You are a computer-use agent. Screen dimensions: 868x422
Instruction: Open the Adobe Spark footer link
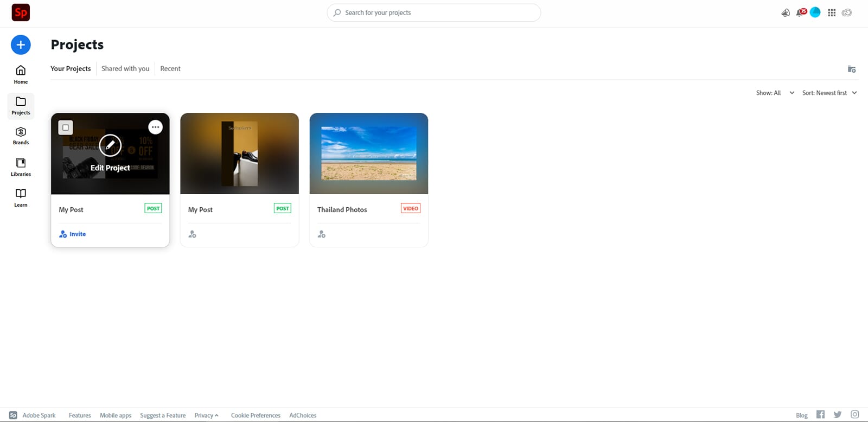click(39, 415)
